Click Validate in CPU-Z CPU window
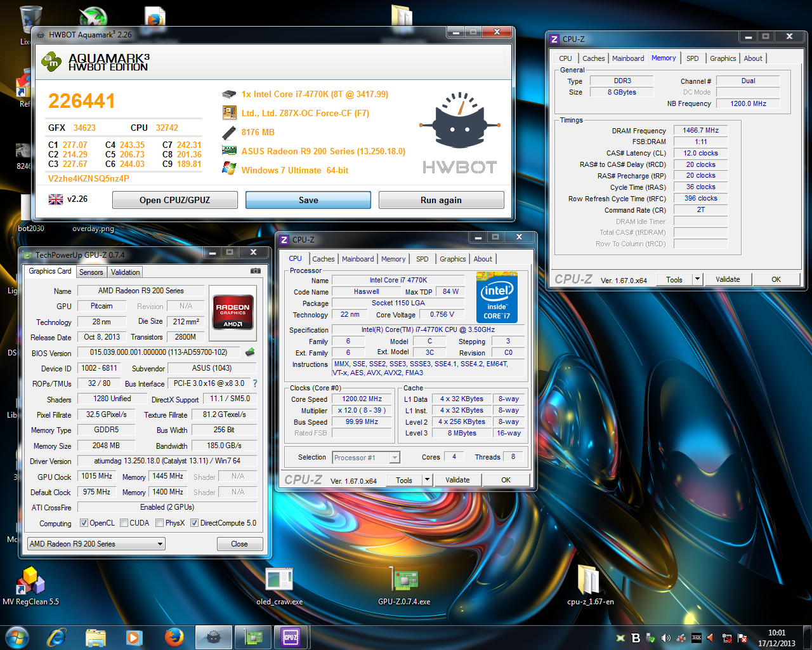Screen dimensions: 812x650 click(x=457, y=480)
